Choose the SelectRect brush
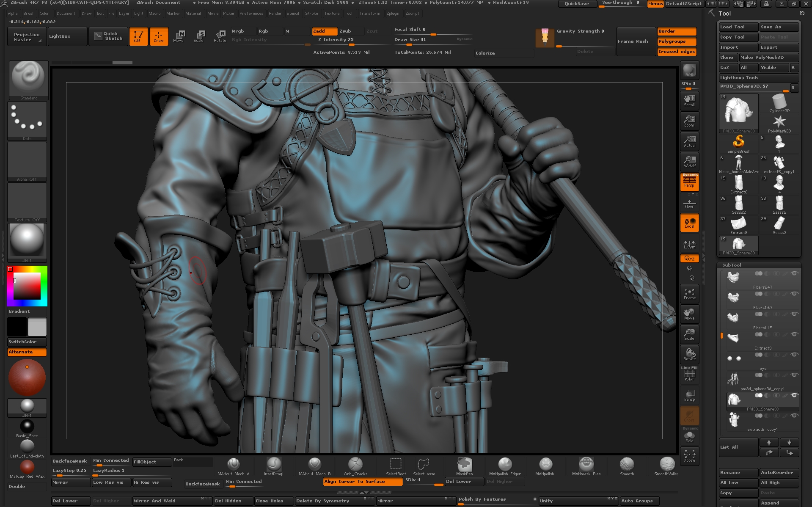This screenshot has width=812, height=507. click(x=396, y=467)
